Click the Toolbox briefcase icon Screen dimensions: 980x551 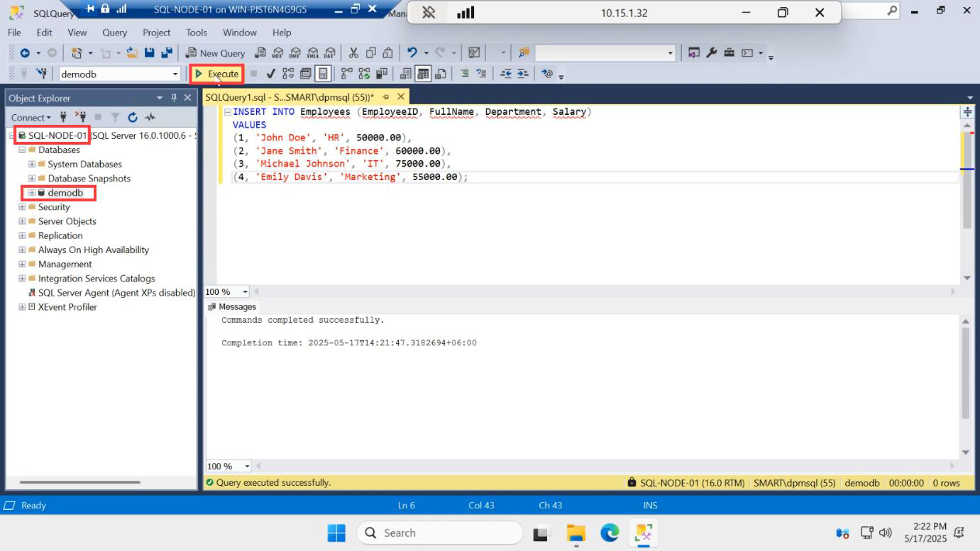pyautogui.click(x=729, y=52)
